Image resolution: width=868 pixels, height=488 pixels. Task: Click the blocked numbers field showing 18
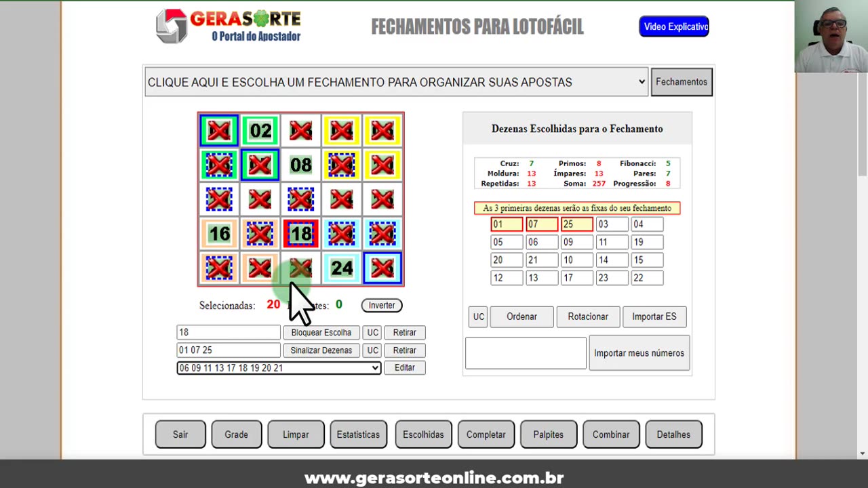click(229, 332)
